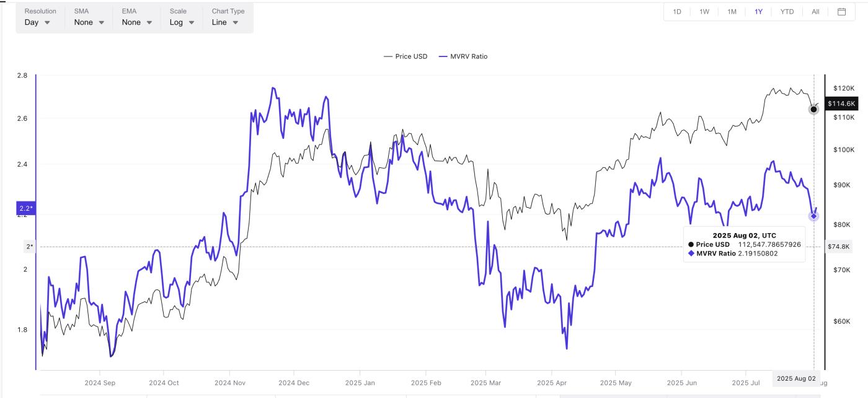Click the black Price USD data point marker

pos(813,109)
